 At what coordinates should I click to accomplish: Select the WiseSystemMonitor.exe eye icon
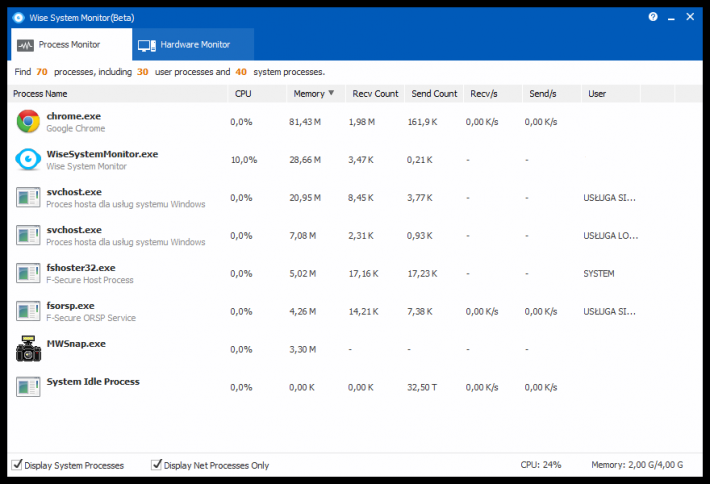click(28, 159)
